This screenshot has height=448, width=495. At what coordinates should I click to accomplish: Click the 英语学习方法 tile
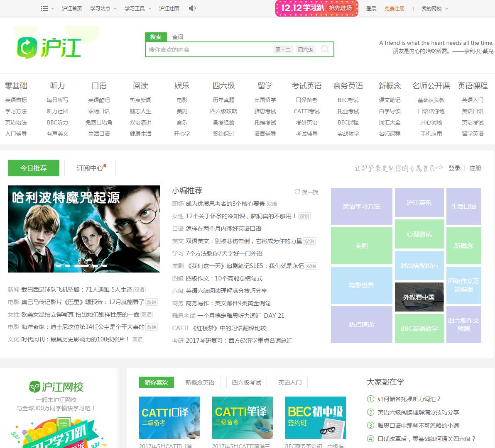[x=361, y=206]
